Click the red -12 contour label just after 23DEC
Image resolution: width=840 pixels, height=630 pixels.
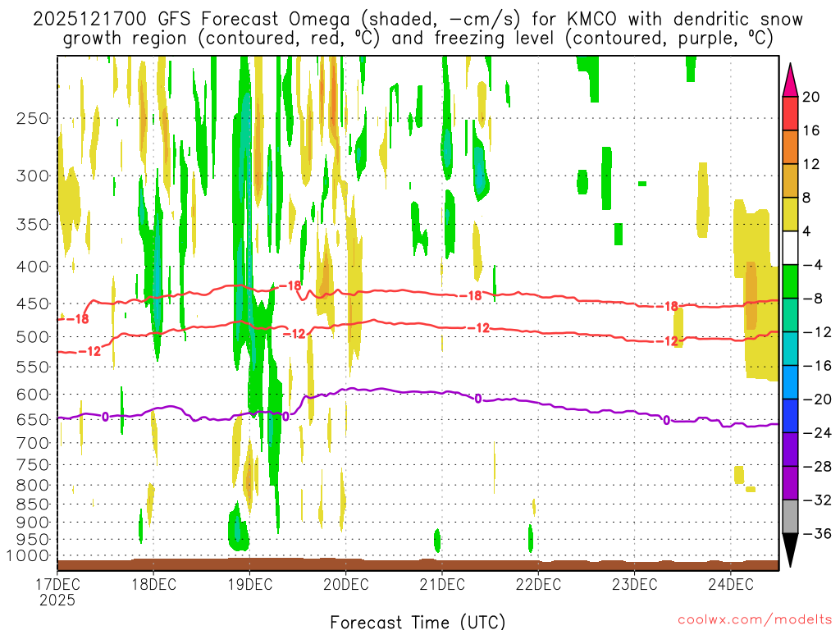(x=667, y=341)
